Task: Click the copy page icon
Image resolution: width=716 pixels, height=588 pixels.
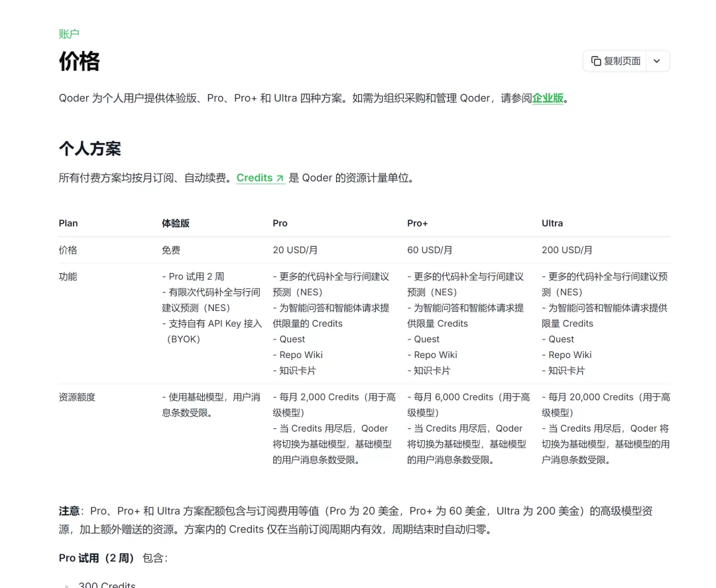Action: pyautogui.click(x=596, y=61)
